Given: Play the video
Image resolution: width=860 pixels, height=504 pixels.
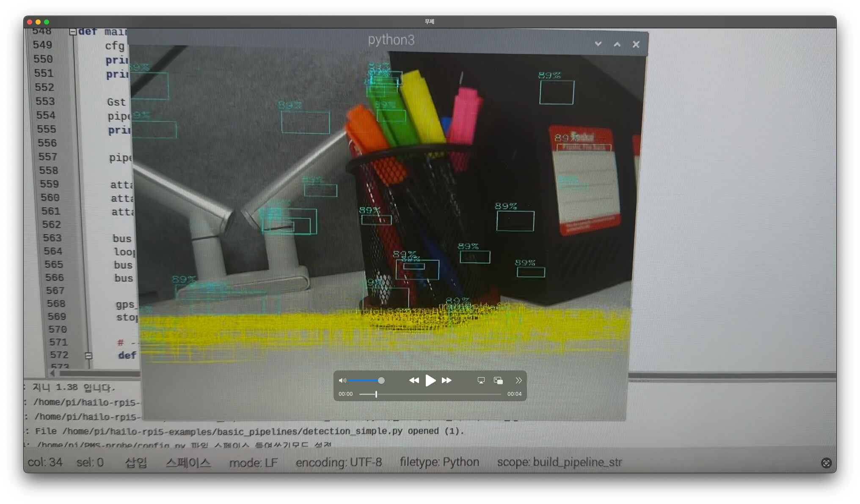Looking at the screenshot, I should coord(430,381).
